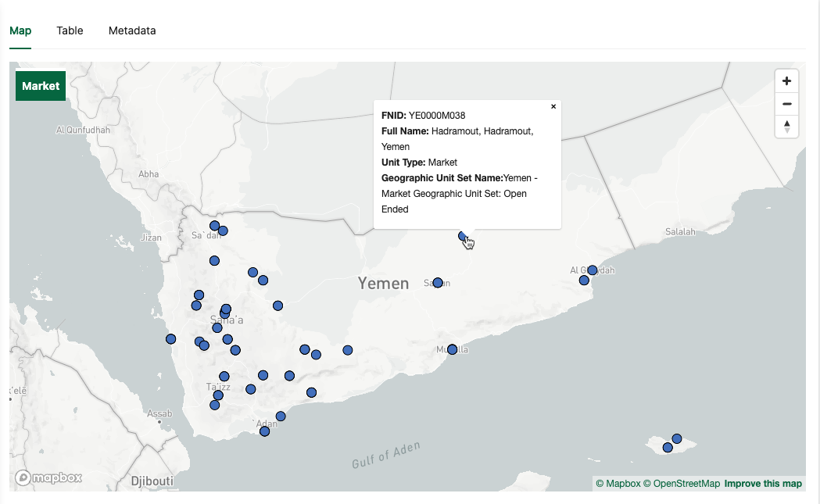
Task: Open the OpenStreetMap copyright link
Action: (x=682, y=483)
